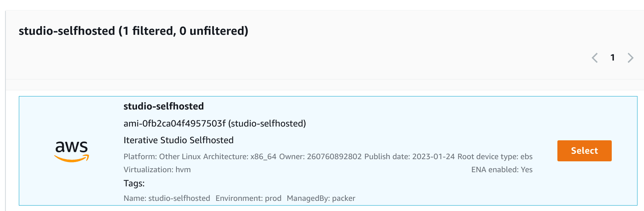The width and height of the screenshot is (644, 211).
Task: Go to the previous results page chevron
Action: pos(595,58)
